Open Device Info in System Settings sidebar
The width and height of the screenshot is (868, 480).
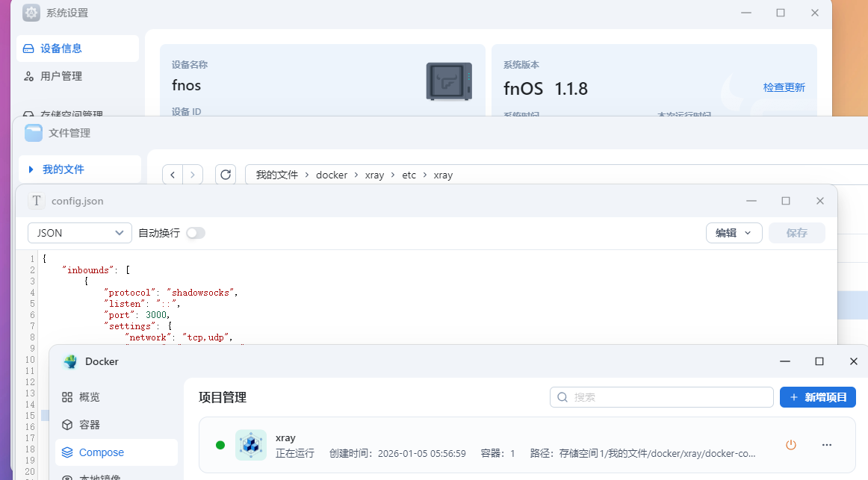tap(78, 49)
